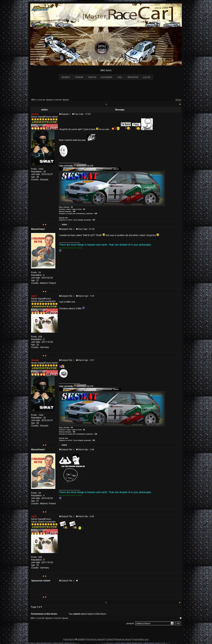This screenshot has height=644, width=212.
Task: Click the back-to-top arrow in bottom title bar
Action: [180, 602]
